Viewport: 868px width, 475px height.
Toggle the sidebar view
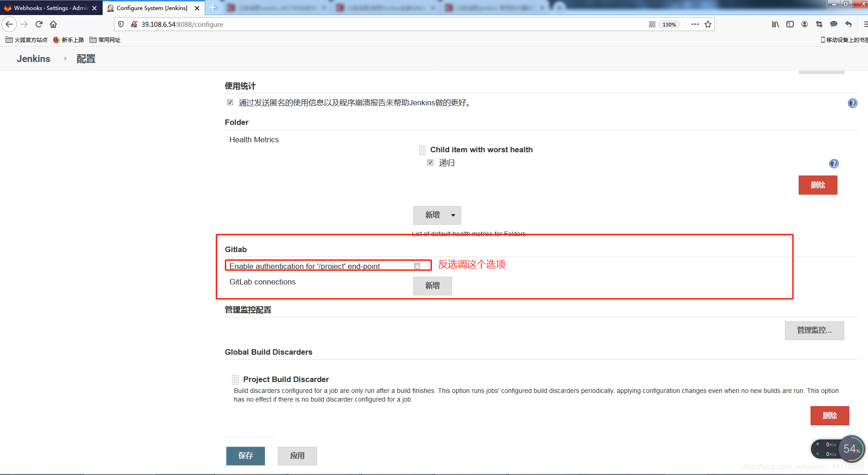click(790, 24)
